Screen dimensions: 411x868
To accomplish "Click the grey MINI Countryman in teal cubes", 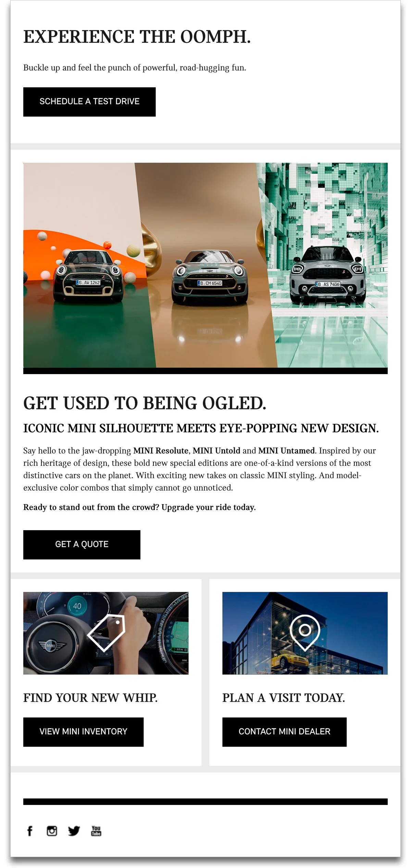I will [x=327, y=275].
